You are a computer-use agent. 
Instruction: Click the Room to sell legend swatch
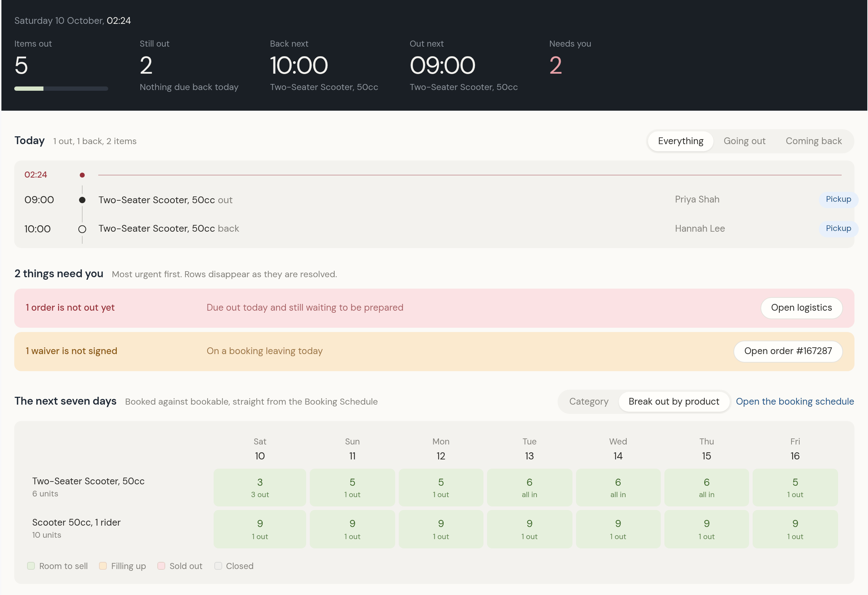31,566
